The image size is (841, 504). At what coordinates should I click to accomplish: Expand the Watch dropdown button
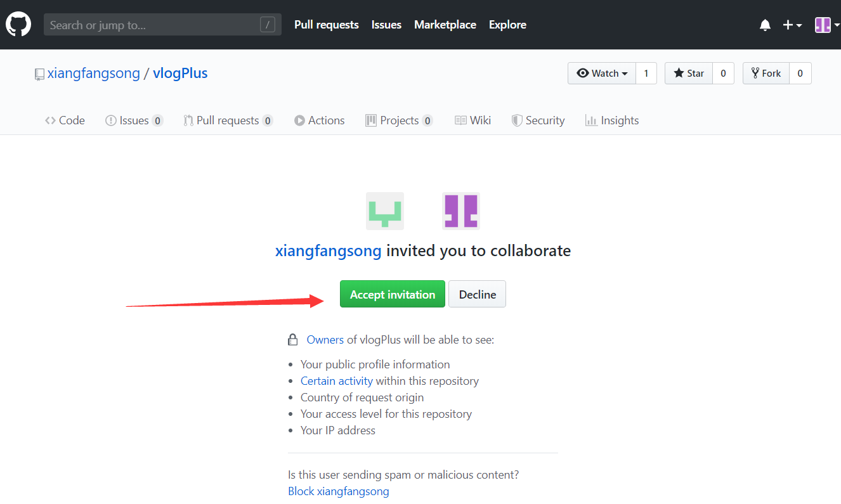tap(603, 74)
